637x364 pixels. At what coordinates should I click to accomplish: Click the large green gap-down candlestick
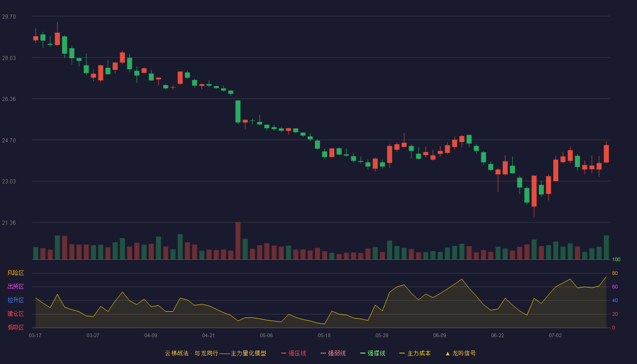[238, 111]
